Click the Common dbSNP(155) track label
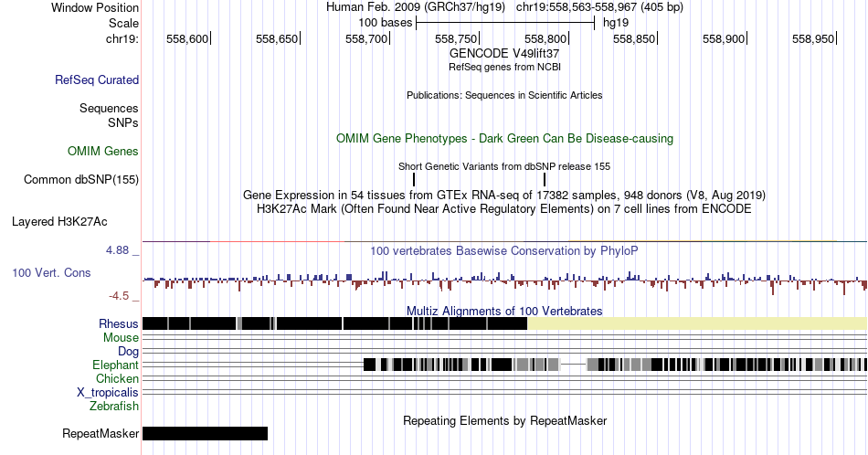 [80, 179]
